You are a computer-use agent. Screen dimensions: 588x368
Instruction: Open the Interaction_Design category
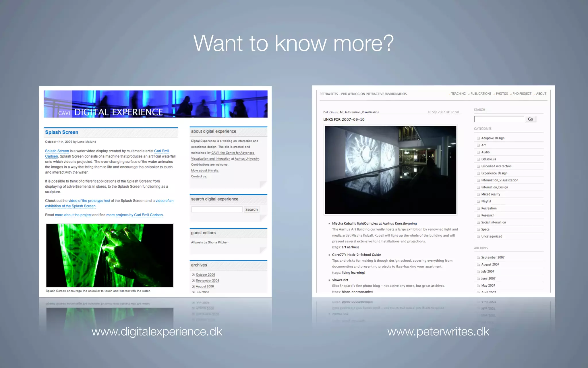(x=494, y=187)
